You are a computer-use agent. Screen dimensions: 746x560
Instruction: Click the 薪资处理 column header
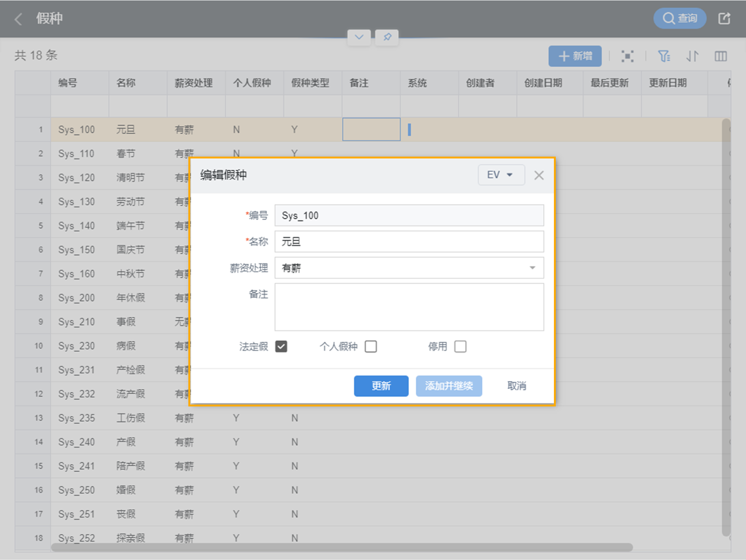coord(196,83)
